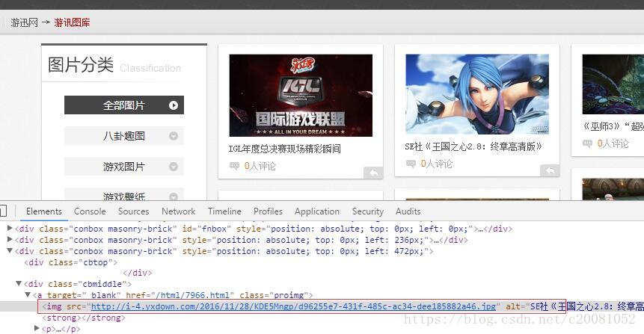Select the 游戏图片 category
The width and height of the screenshot is (644, 334).
pyautogui.click(x=124, y=167)
